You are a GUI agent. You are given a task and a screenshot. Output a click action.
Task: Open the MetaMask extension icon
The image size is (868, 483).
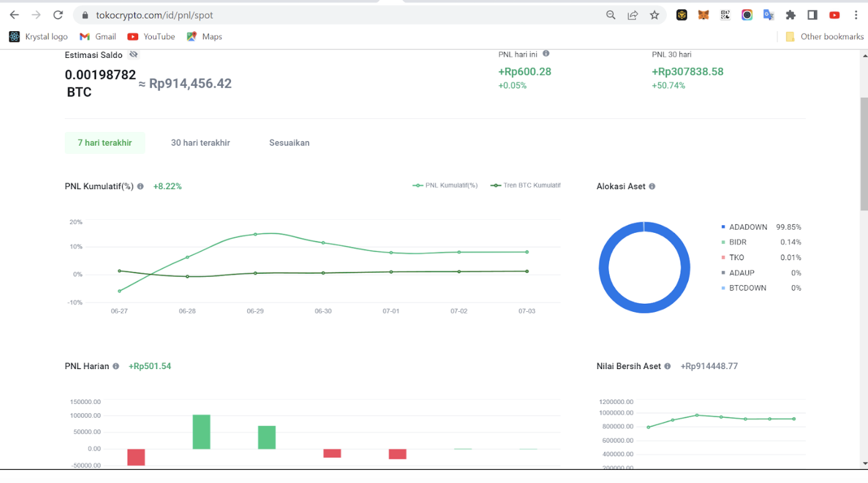click(x=703, y=14)
